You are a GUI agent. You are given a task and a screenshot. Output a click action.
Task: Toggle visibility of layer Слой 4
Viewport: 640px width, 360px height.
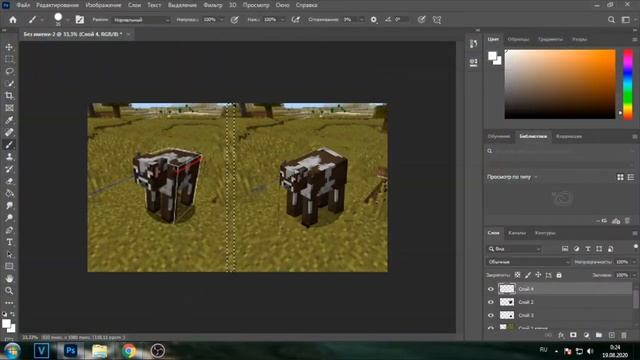point(491,289)
